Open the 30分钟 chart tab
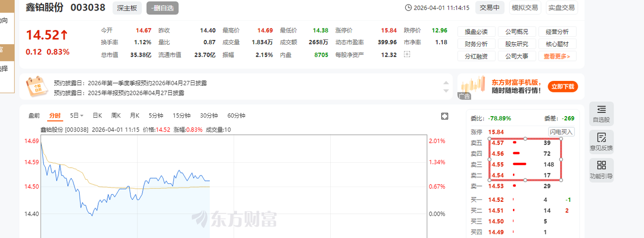Image resolution: width=644 pixels, height=238 pixels. [209, 116]
